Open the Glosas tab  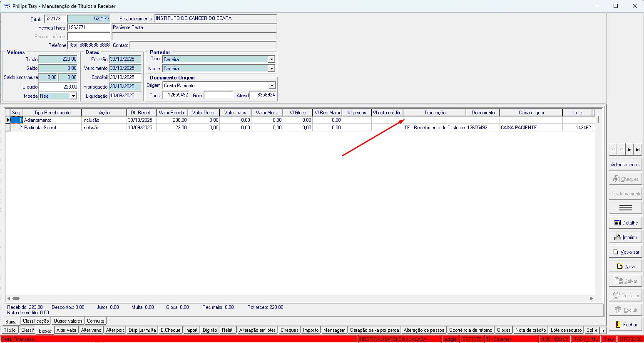(503, 330)
